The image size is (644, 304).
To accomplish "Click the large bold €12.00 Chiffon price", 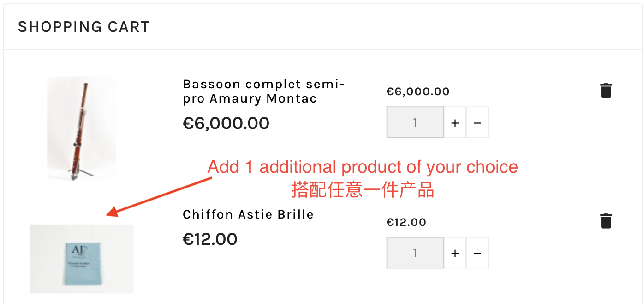I will pyautogui.click(x=210, y=239).
